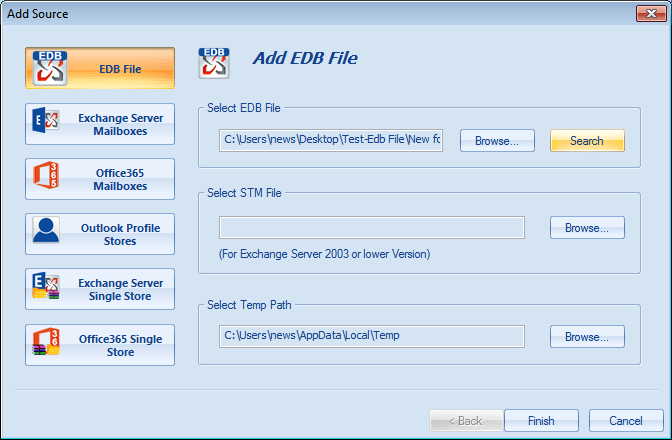Browse for an STM file
The height and width of the screenshot is (440, 672).
coord(587,227)
